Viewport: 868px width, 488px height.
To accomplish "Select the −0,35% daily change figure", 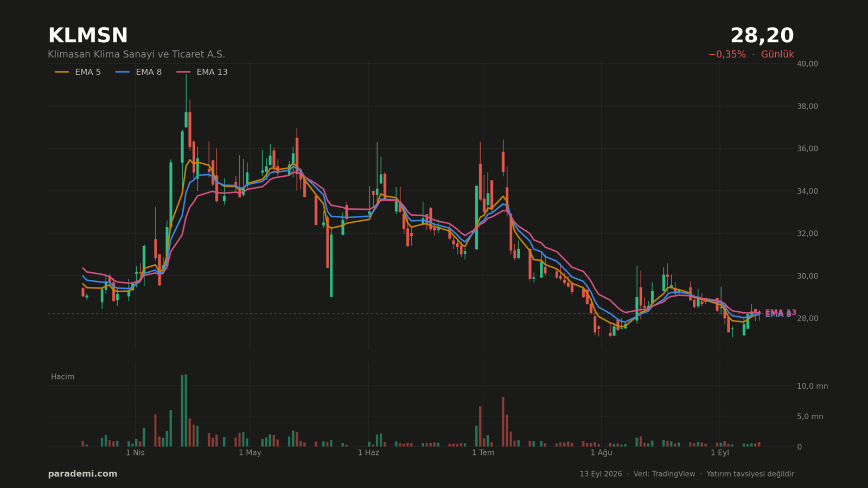I will (727, 55).
